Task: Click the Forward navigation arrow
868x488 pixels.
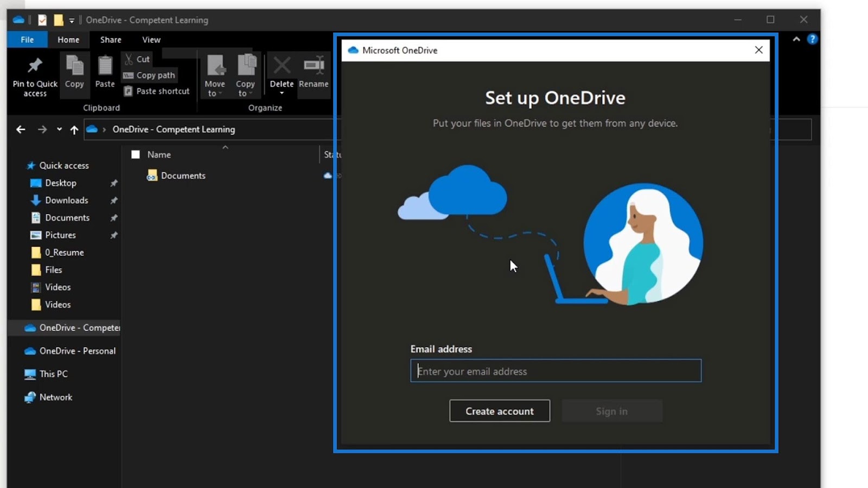Action: point(42,130)
